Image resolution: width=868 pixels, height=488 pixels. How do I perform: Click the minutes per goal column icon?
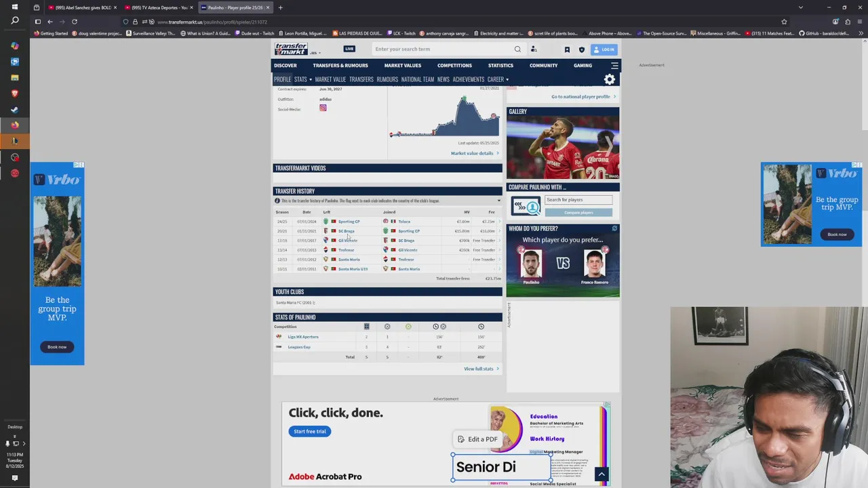point(439,327)
